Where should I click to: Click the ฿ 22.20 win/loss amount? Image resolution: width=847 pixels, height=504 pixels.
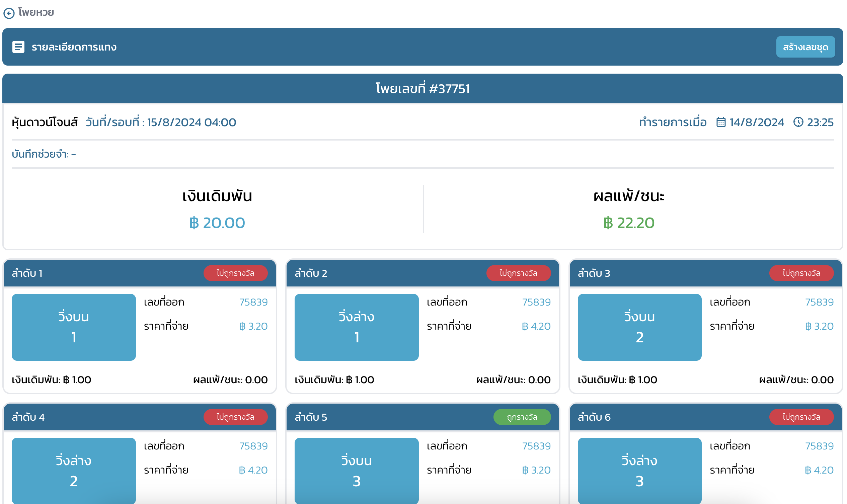(x=629, y=223)
